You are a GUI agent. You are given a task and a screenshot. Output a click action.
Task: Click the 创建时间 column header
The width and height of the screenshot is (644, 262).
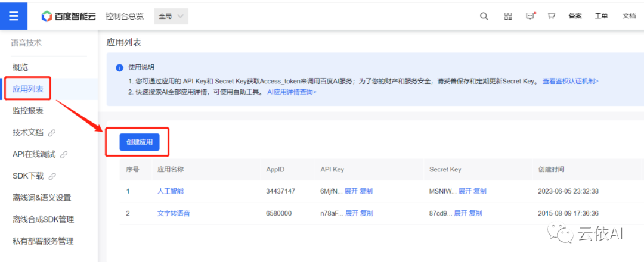click(551, 169)
